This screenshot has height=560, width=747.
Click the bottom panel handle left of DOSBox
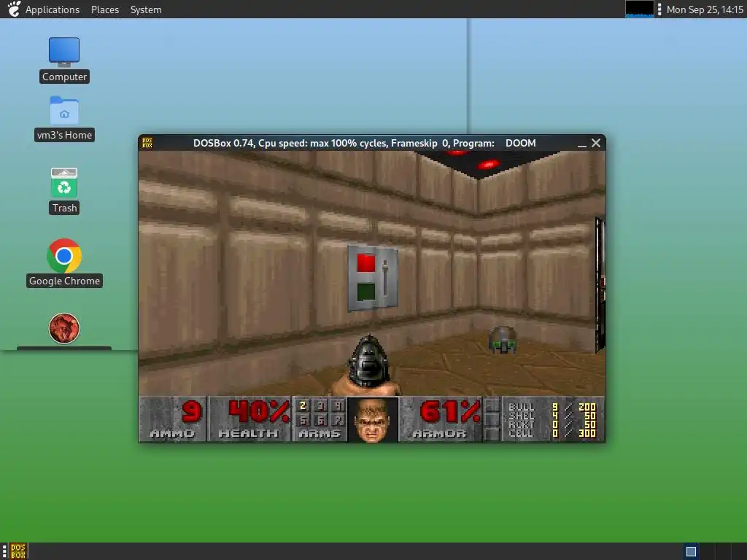coord(4,551)
